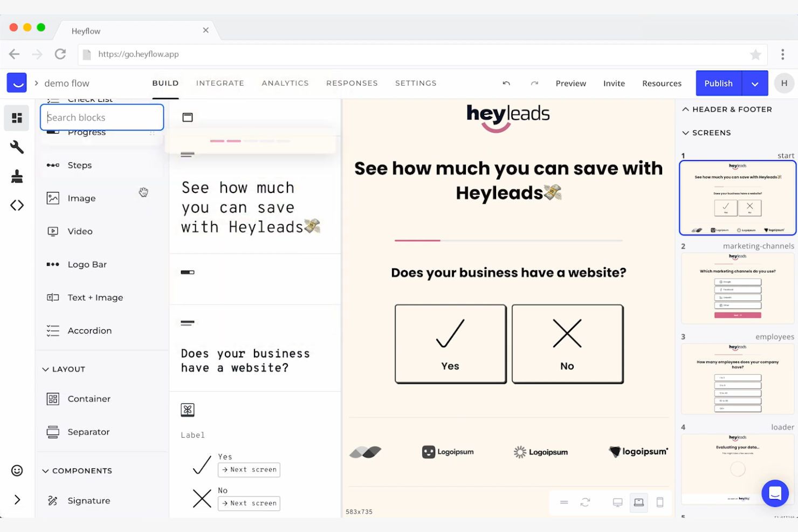The width and height of the screenshot is (798, 532).
Task: Expand the HEADER & FOOTER section
Action: (727, 109)
